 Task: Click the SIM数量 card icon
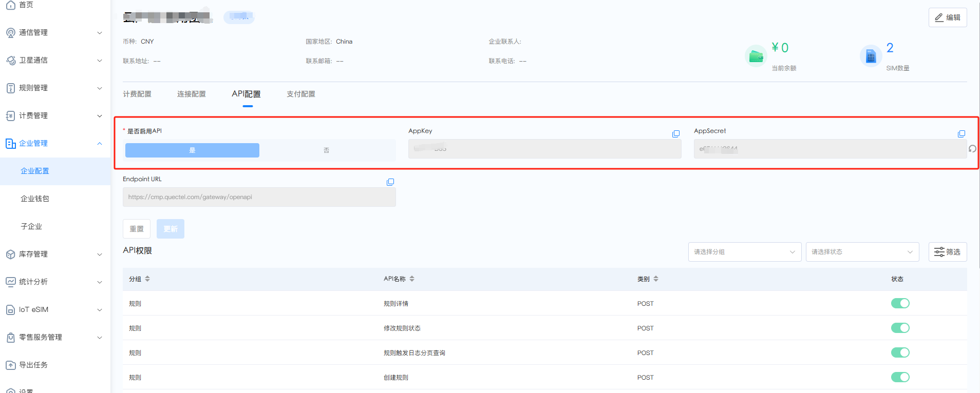[x=871, y=55]
